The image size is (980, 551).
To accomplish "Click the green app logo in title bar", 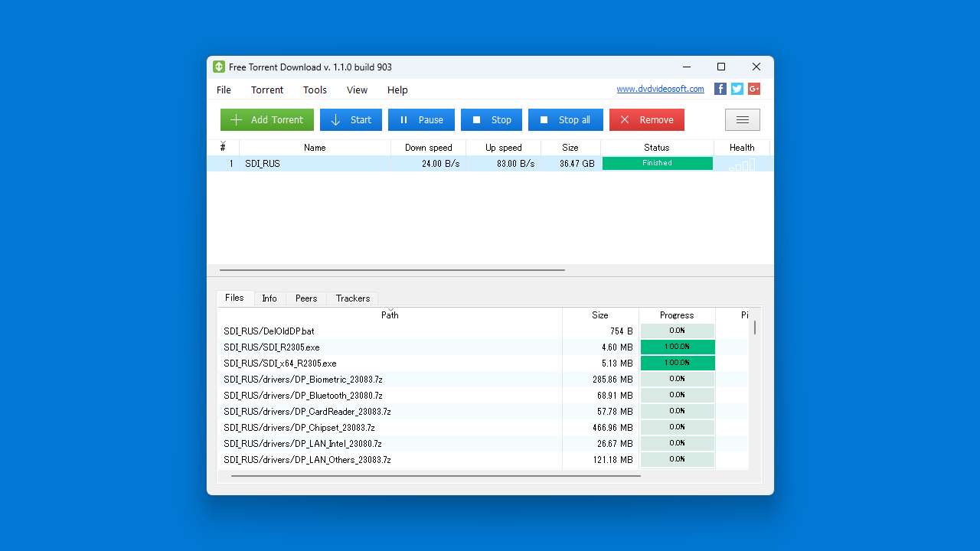I will pos(219,67).
